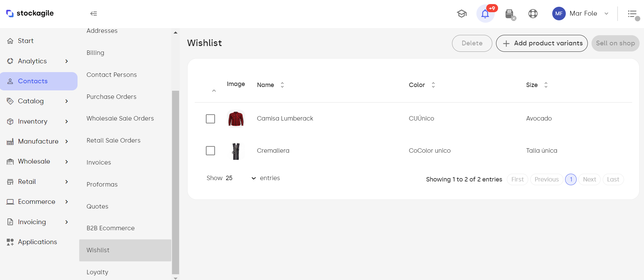Click the red shirt thumbnail

click(236, 119)
